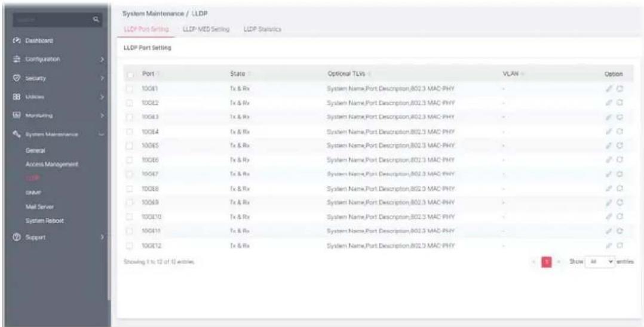The image size is (644, 327).
Task: Check the box for port 10GE5
Action: point(131,145)
